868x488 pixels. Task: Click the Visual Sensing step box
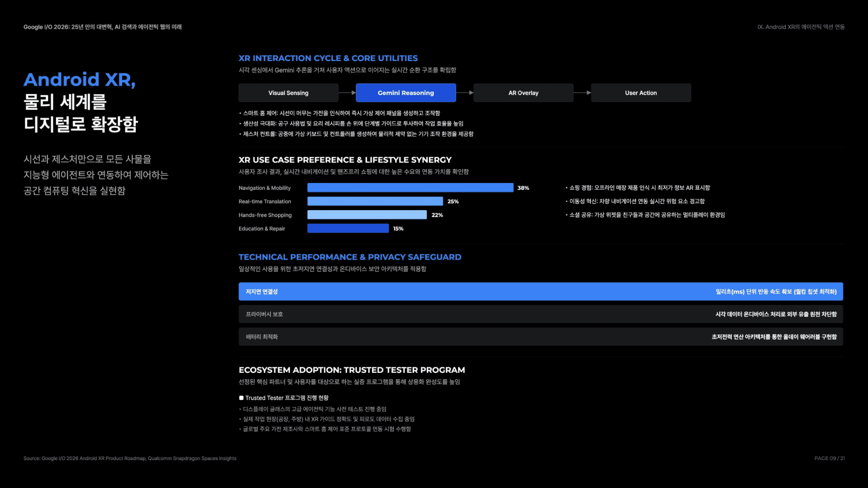(x=288, y=93)
